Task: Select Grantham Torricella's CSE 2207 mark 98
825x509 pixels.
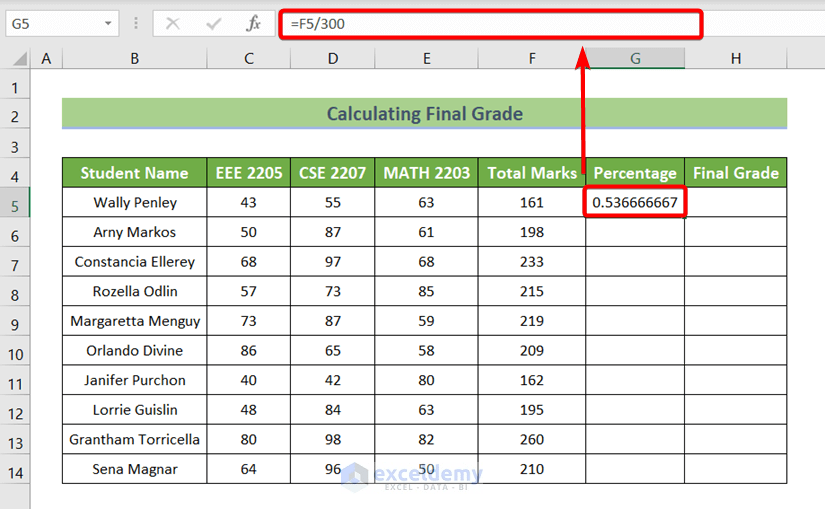Action: [333, 439]
